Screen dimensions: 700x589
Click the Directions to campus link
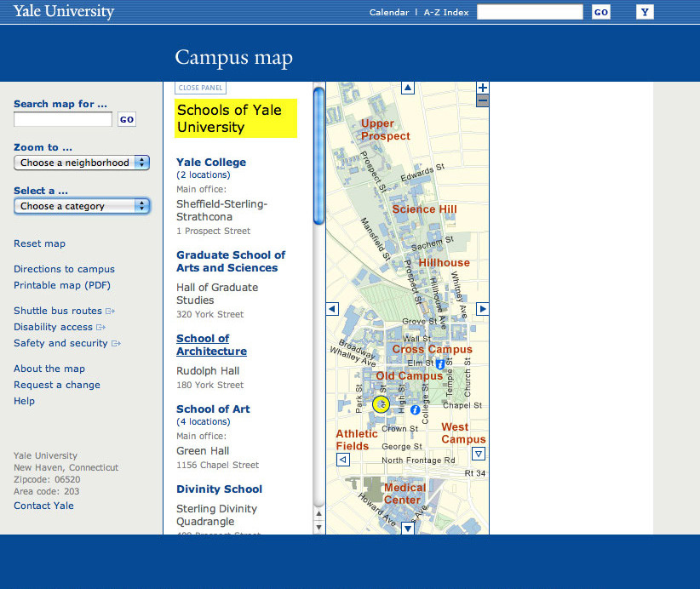pyautogui.click(x=64, y=269)
